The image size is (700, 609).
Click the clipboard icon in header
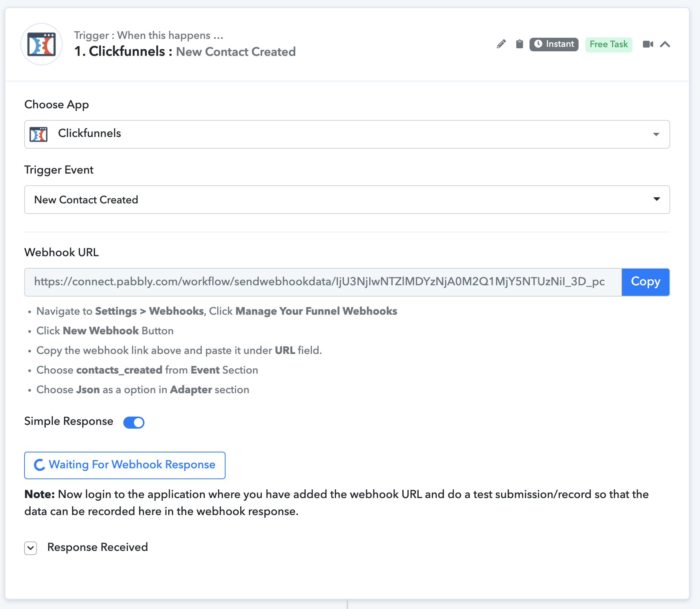[519, 44]
